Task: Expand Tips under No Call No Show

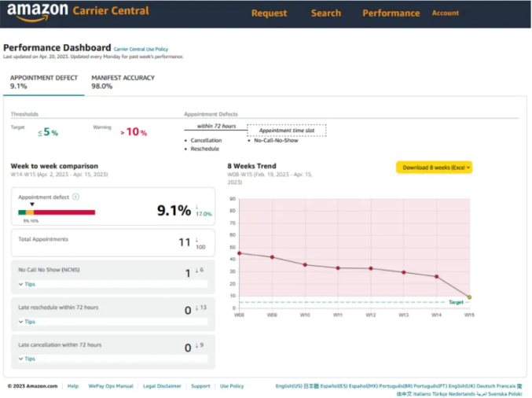Action: 27,284
